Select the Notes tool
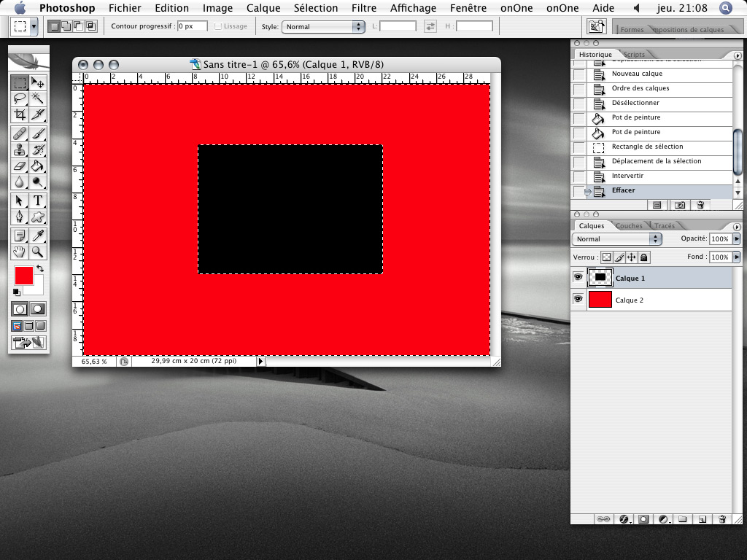 pos(20,236)
